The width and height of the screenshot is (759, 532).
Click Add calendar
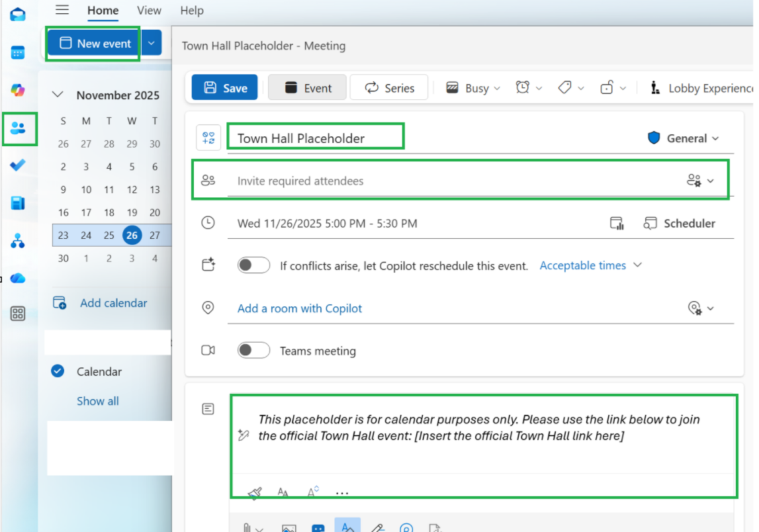point(100,303)
